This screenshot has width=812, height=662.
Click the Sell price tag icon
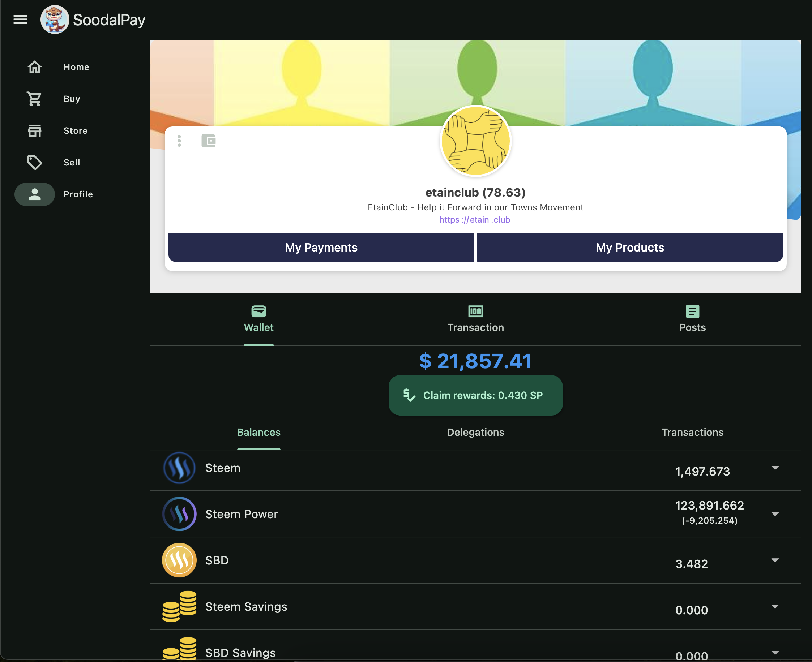coord(35,163)
